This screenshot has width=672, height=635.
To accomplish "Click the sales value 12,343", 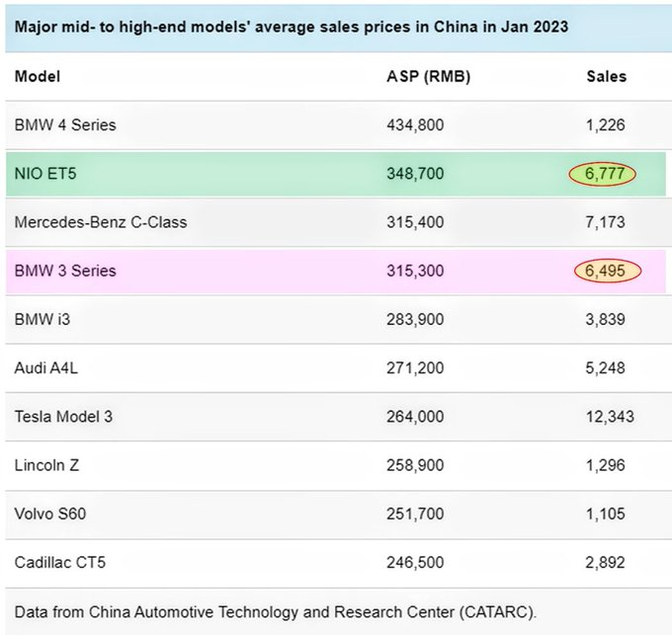I will pyautogui.click(x=610, y=417).
